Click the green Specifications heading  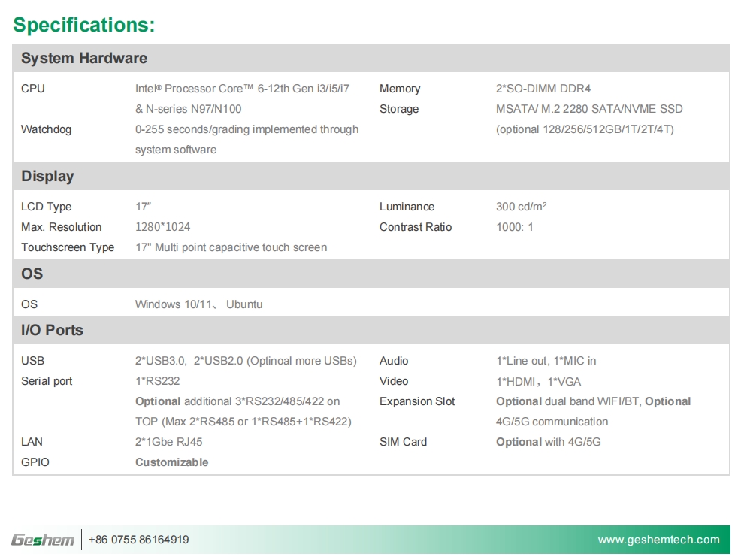(84, 25)
